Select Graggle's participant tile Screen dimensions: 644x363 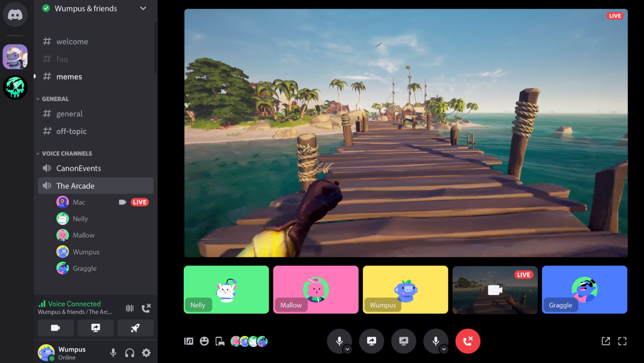click(x=585, y=290)
